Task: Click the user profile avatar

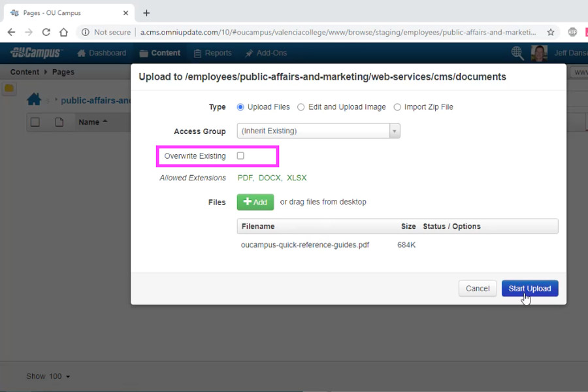Action: [539, 53]
